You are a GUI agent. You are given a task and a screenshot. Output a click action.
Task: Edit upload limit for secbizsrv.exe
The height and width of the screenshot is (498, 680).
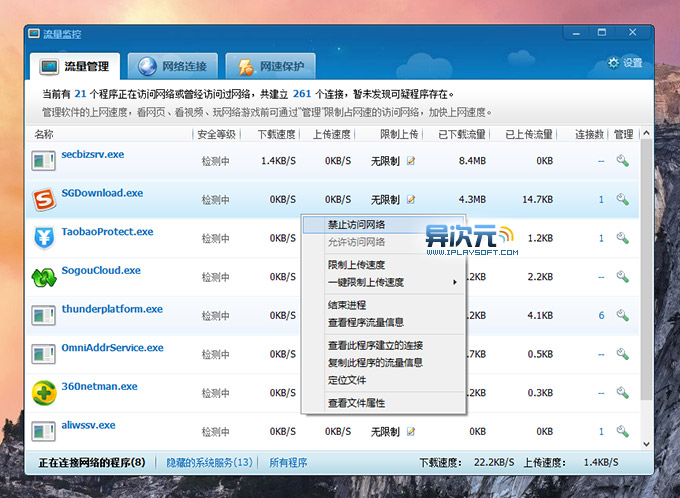411,161
